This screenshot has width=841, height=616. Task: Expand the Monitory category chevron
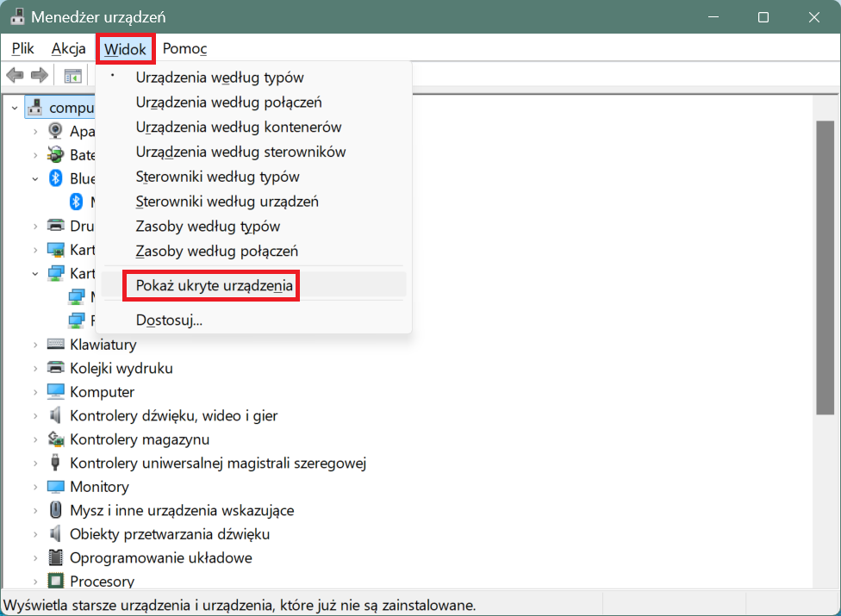[x=35, y=487]
